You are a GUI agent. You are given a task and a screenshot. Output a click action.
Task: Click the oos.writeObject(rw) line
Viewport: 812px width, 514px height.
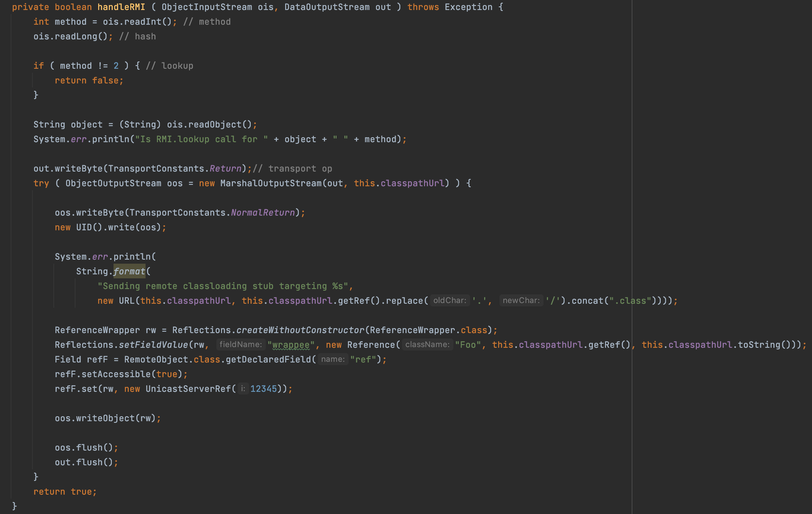pyautogui.click(x=108, y=418)
